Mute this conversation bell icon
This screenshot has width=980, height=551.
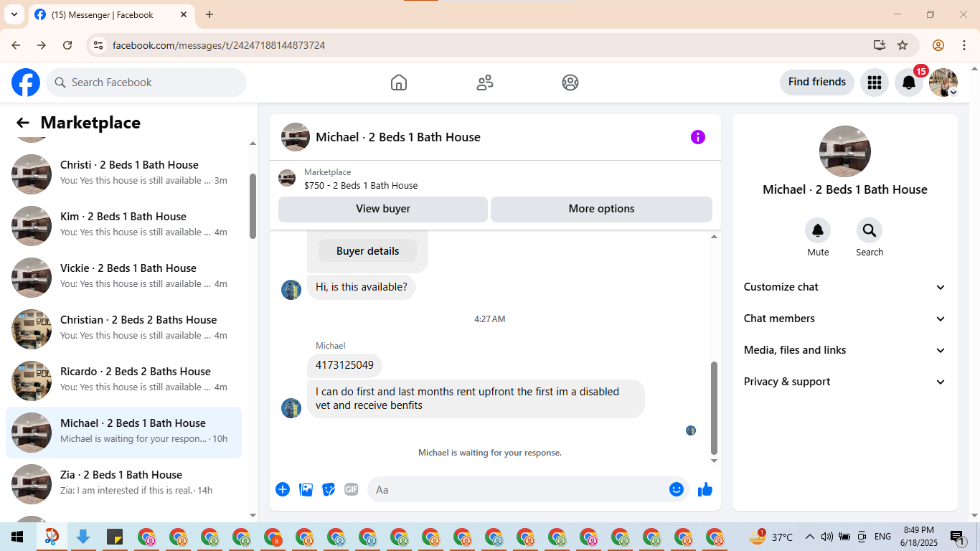pos(818,230)
